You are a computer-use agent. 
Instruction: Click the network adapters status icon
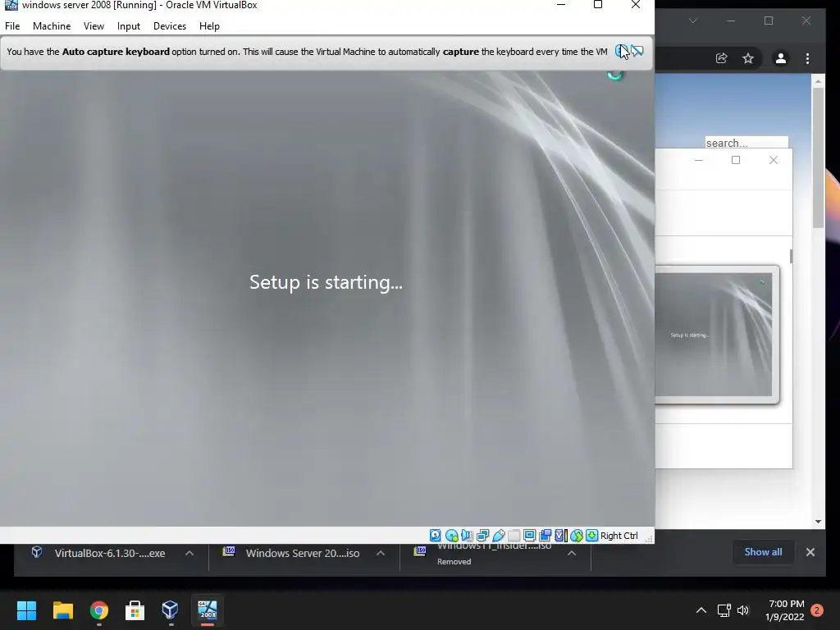482,535
